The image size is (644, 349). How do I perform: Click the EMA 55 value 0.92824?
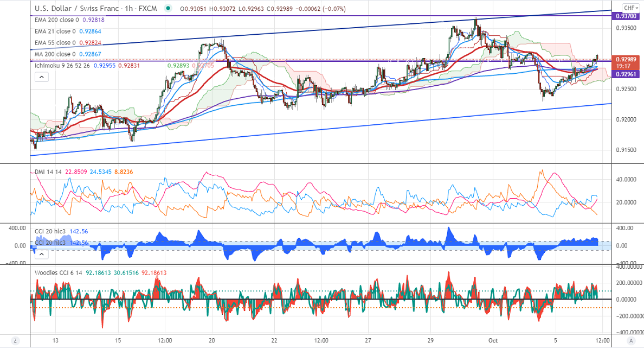point(90,43)
